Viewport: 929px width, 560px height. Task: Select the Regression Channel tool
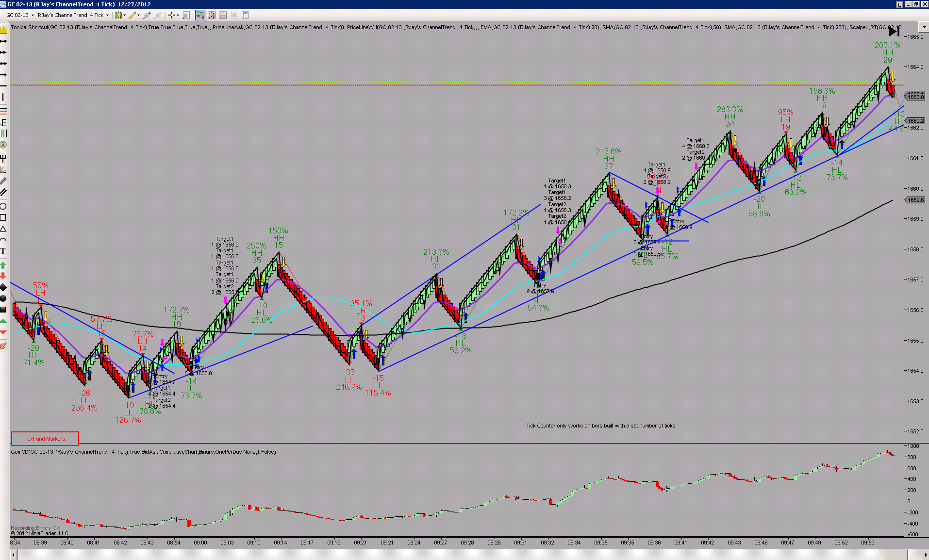coord(3,181)
